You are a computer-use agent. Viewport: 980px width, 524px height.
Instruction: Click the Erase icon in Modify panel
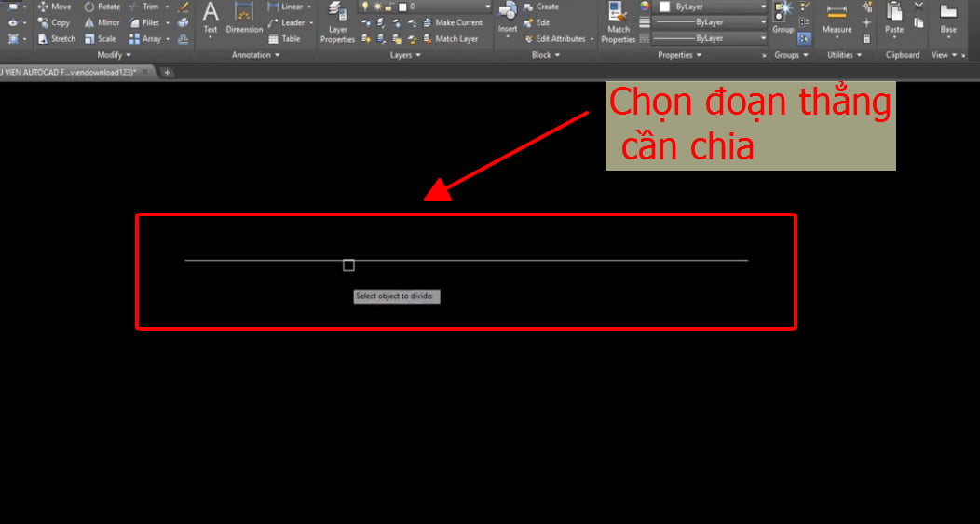tap(184, 7)
